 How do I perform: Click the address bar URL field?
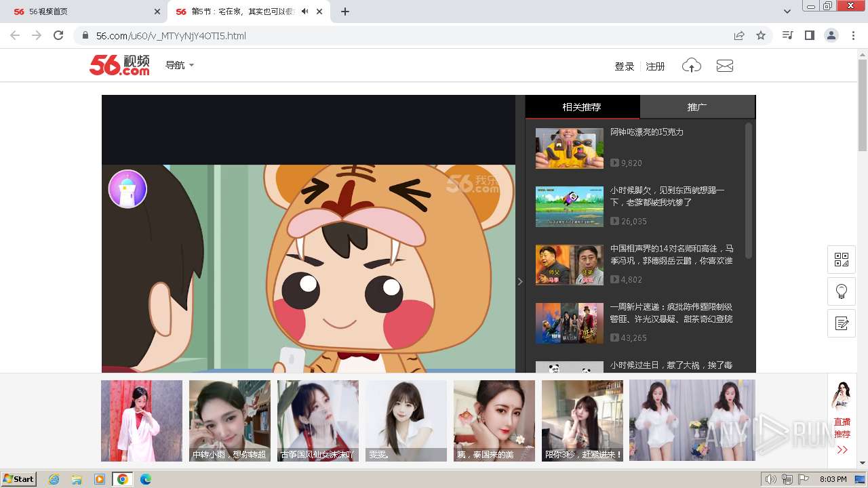[407, 35]
